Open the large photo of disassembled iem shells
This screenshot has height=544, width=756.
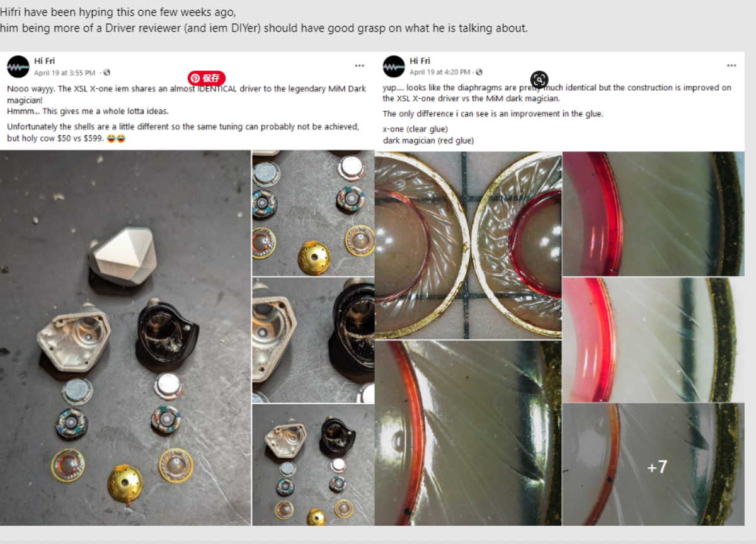tap(125, 337)
